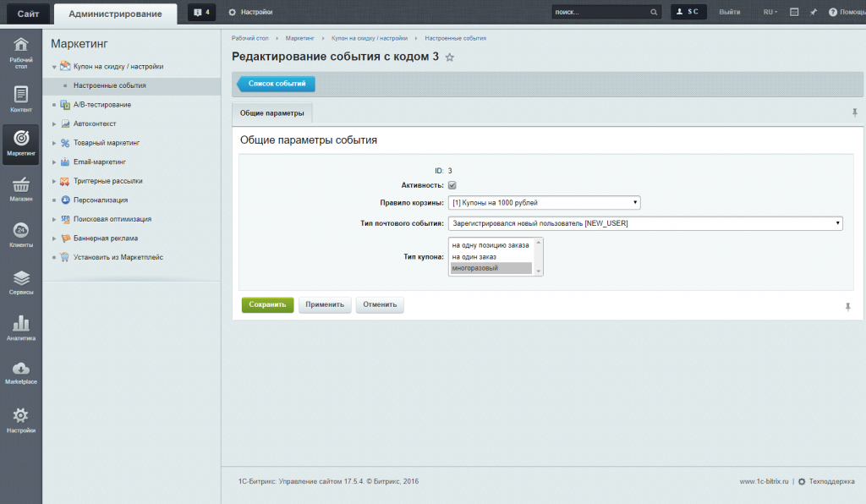Open the Клиенты sidebar icon
The width and height of the screenshot is (866, 504).
21,234
